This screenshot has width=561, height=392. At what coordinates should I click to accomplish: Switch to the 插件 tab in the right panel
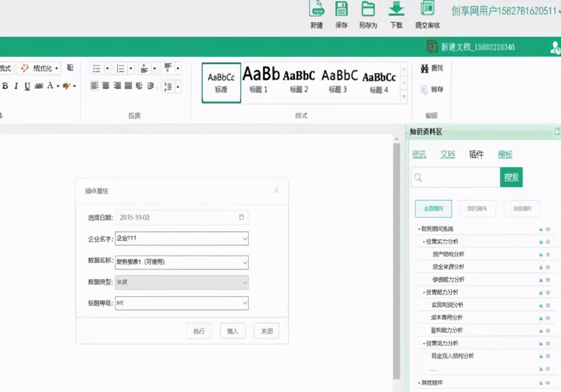pos(476,154)
